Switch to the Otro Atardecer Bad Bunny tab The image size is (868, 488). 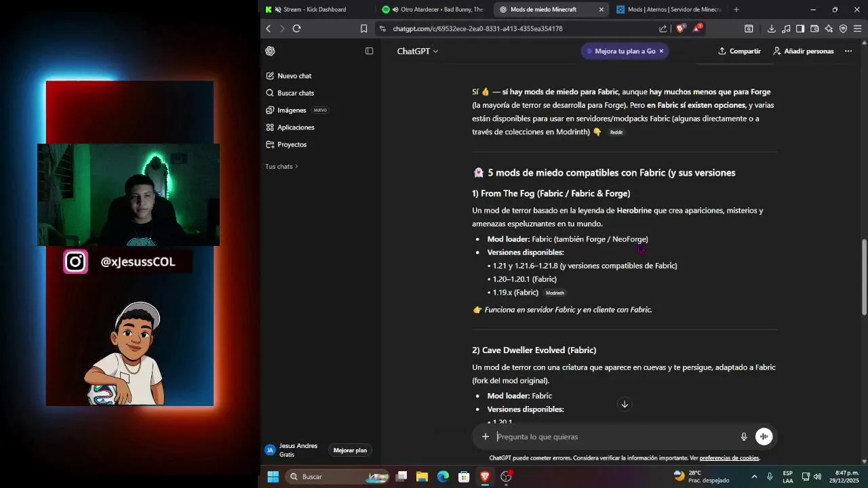[434, 9]
